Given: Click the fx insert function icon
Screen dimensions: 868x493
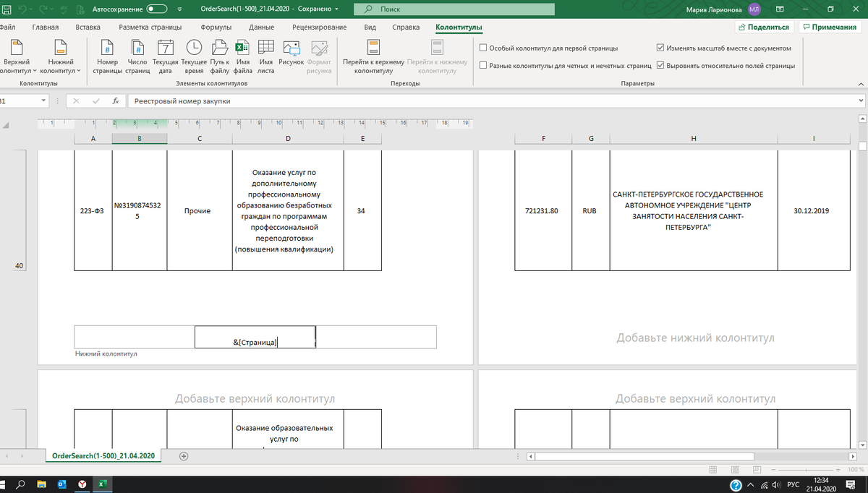Looking at the screenshot, I should coord(115,101).
